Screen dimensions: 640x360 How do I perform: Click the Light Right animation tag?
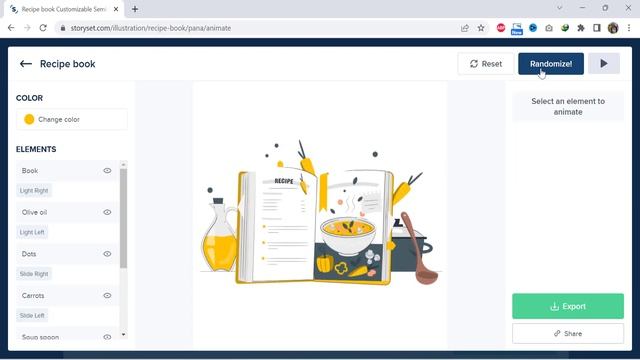click(x=34, y=191)
